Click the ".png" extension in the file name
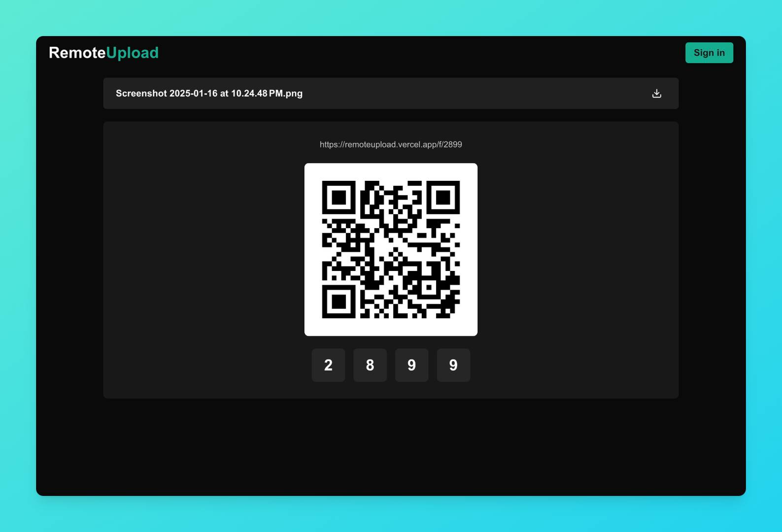 [x=294, y=94]
